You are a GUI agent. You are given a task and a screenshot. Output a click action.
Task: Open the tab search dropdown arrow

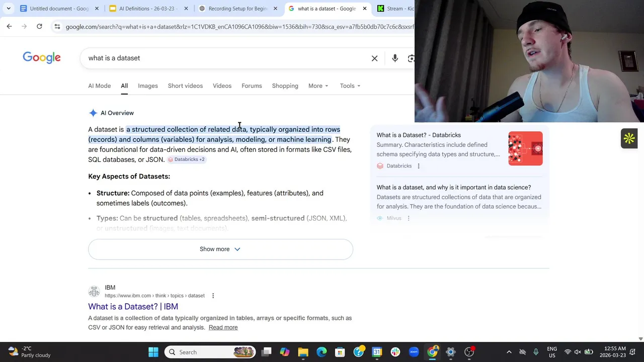(x=9, y=9)
